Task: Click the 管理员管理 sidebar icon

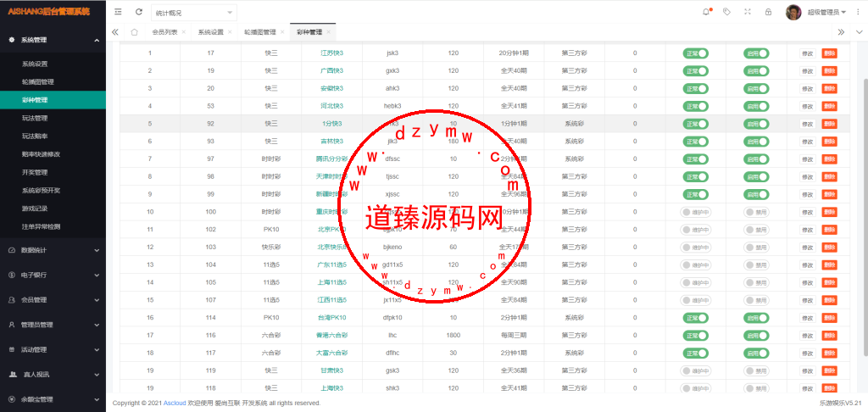Action: pos(12,325)
